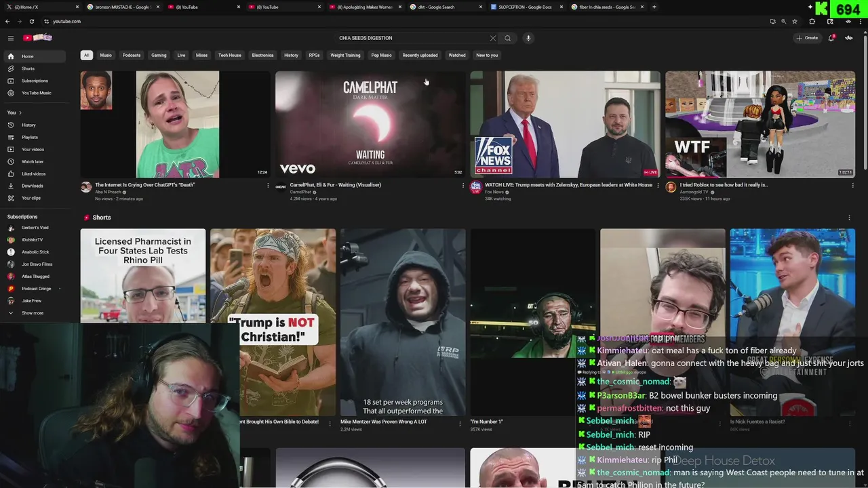Switch to Apologizing Makes Women tab
The width and height of the screenshot is (868, 488).
[366, 7]
